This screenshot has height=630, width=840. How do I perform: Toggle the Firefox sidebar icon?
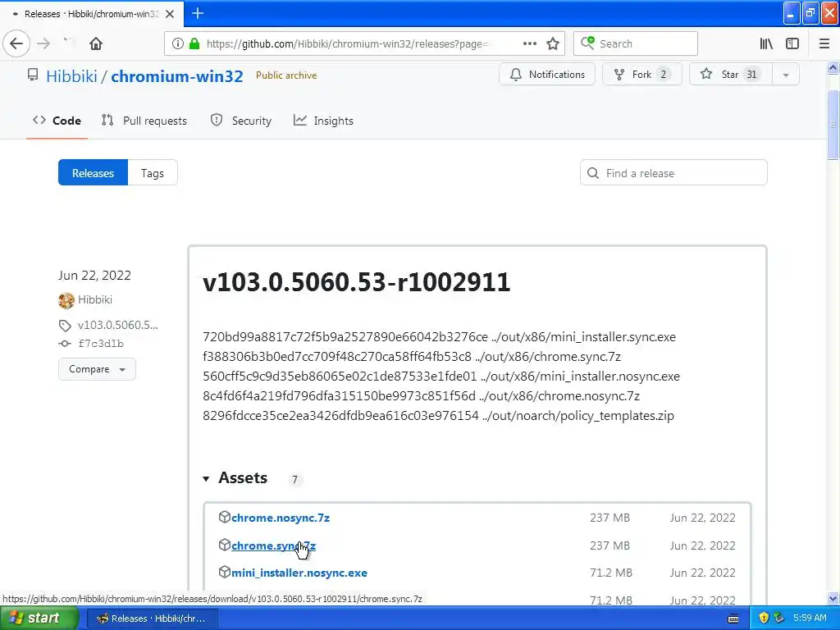tap(792, 44)
